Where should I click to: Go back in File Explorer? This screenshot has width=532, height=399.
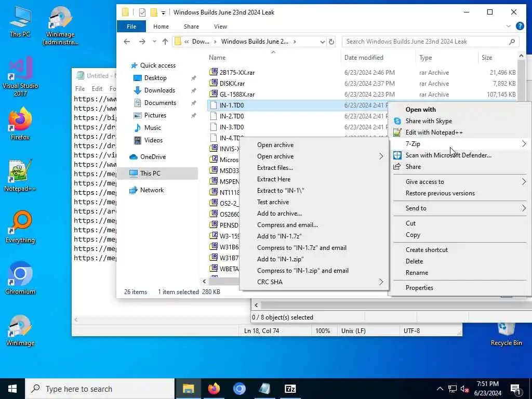click(127, 42)
